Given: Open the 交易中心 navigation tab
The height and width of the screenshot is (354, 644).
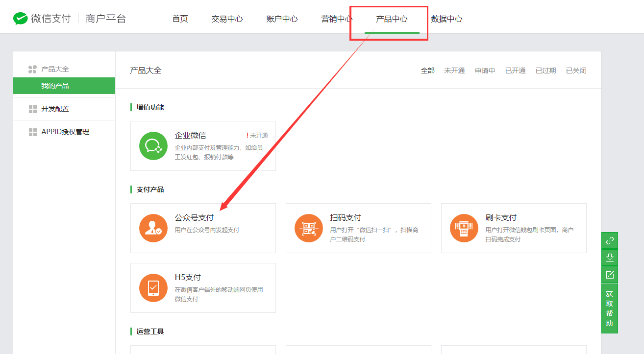Looking at the screenshot, I should (227, 19).
